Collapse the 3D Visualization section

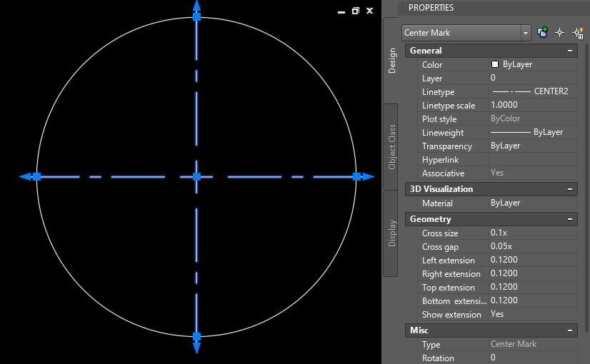[570, 188]
